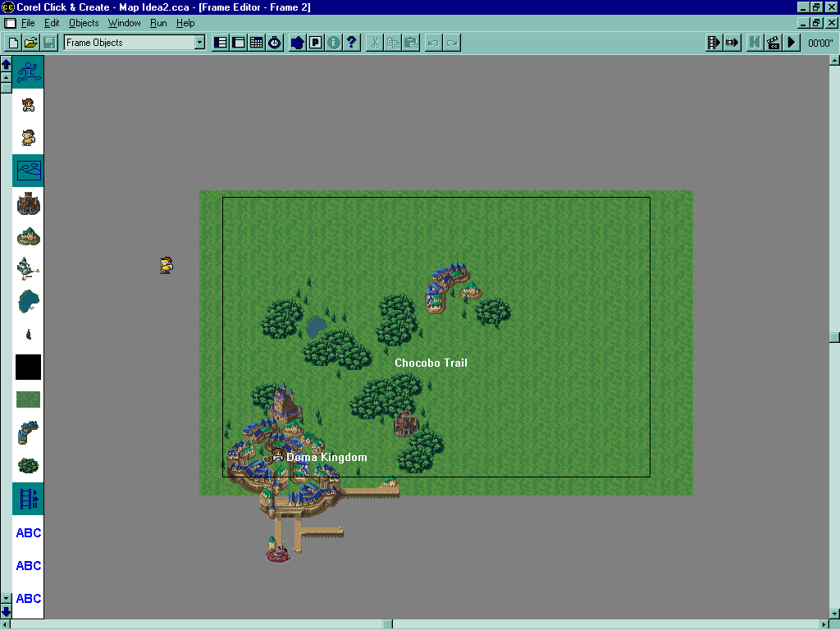
Task: Select the filmstrip category icon in palette
Action: [29, 499]
